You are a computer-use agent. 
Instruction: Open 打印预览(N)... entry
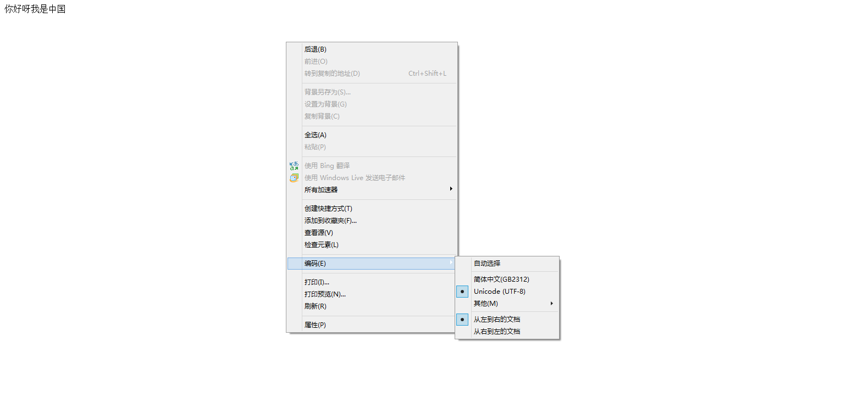[372, 294]
